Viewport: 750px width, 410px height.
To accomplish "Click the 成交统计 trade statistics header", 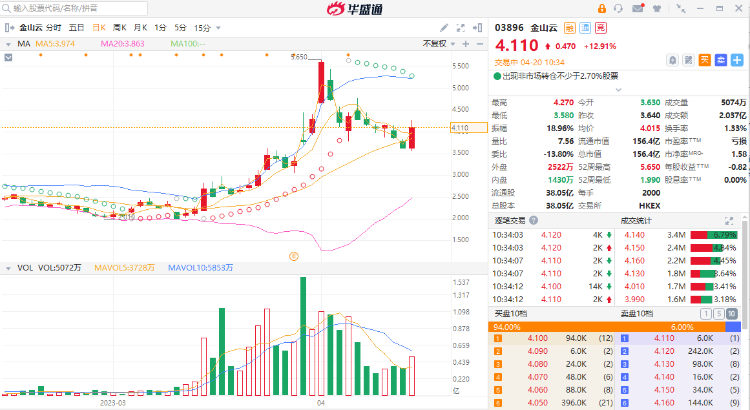I will click(636, 221).
